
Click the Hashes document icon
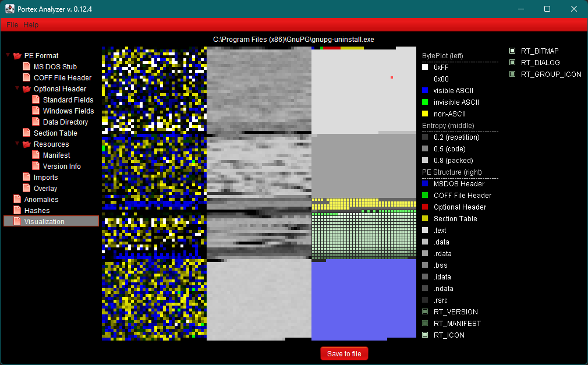[16, 210]
